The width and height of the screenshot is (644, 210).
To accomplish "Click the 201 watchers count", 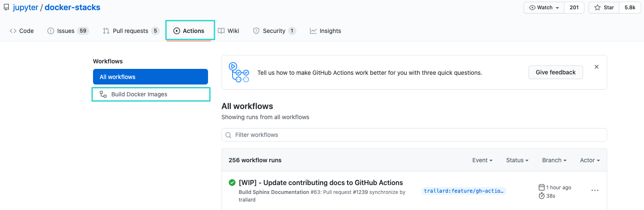I will (x=574, y=8).
